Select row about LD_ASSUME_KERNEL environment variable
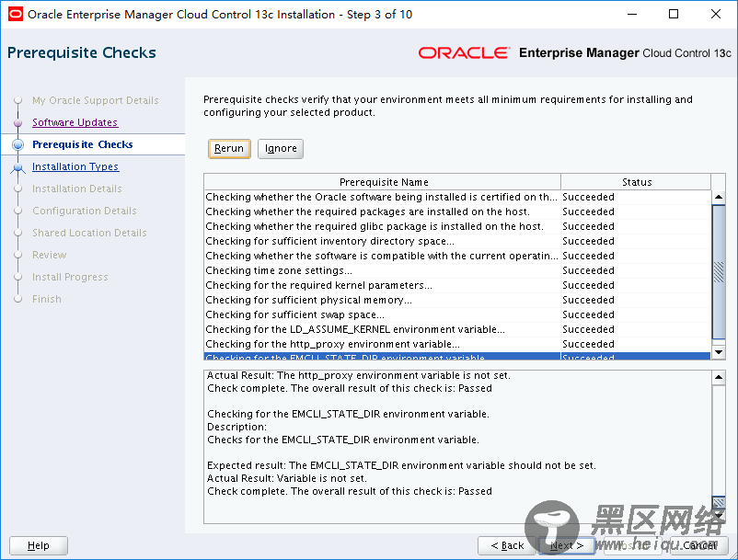Viewport: 738px width, 560px height. tap(457, 329)
